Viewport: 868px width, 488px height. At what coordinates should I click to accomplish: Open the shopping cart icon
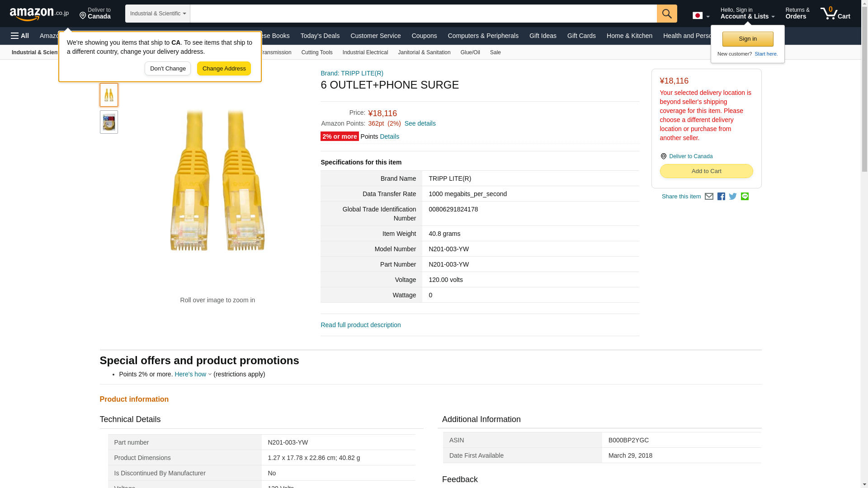[835, 14]
